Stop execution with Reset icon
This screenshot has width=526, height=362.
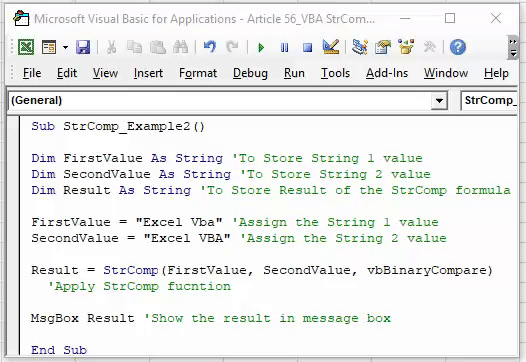tap(307, 47)
